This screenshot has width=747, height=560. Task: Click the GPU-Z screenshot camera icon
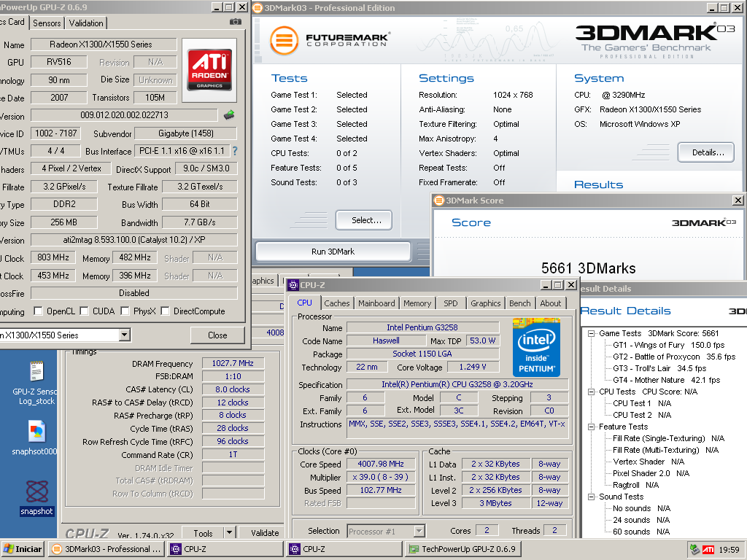click(x=236, y=22)
